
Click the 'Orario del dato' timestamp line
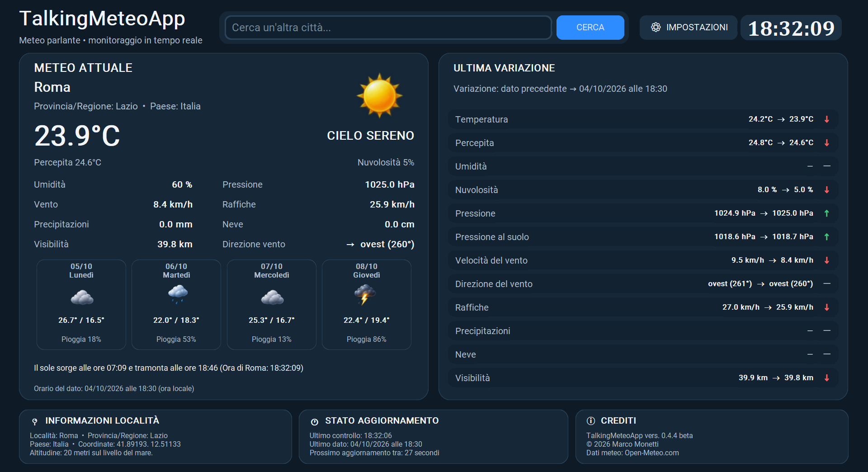pyautogui.click(x=114, y=389)
